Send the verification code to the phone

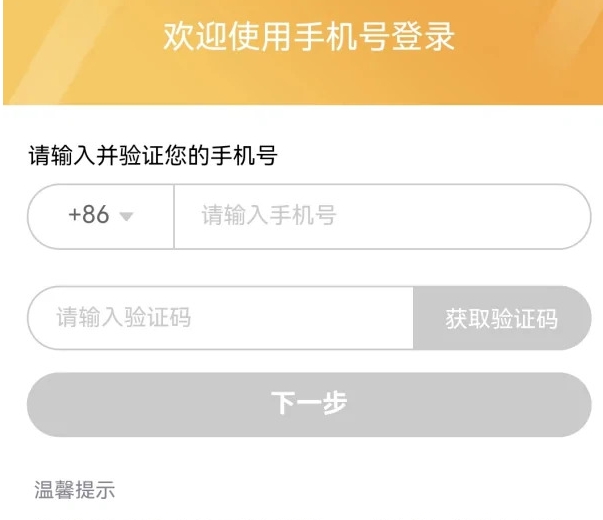pyautogui.click(x=501, y=319)
